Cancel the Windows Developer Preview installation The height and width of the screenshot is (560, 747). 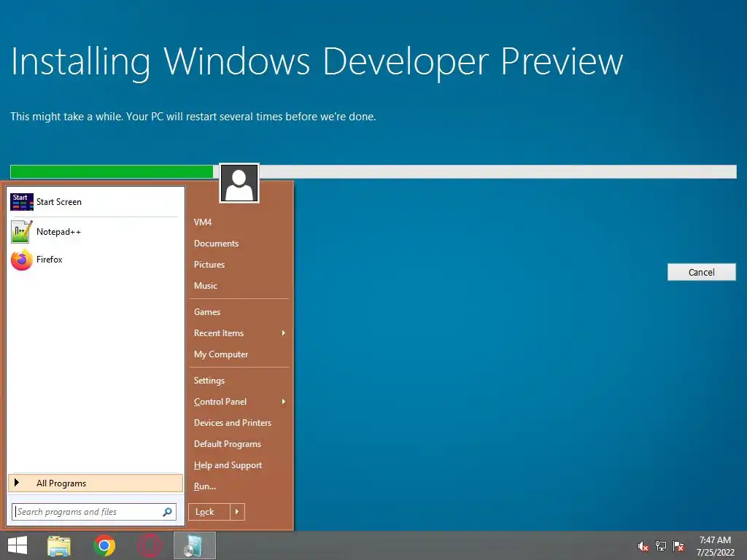coord(701,272)
